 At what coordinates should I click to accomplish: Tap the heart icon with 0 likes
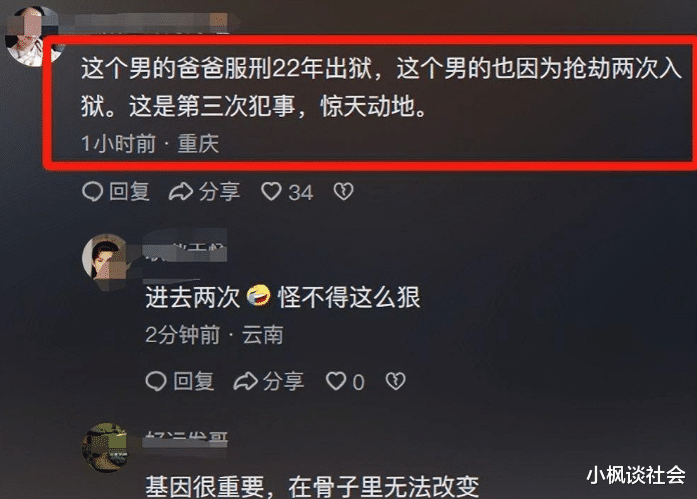[336, 381]
